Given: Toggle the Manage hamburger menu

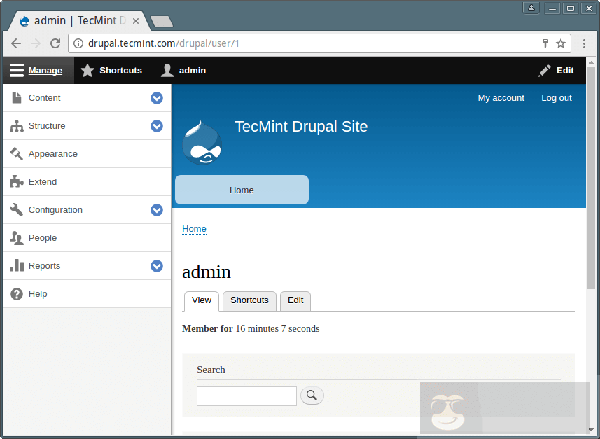Looking at the screenshot, I should pyautogui.click(x=38, y=70).
